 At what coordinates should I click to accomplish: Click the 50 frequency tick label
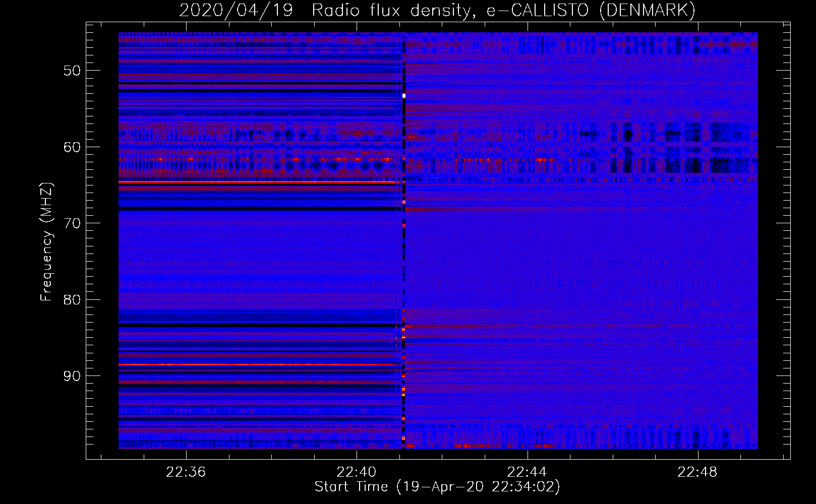pyautogui.click(x=72, y=71)
